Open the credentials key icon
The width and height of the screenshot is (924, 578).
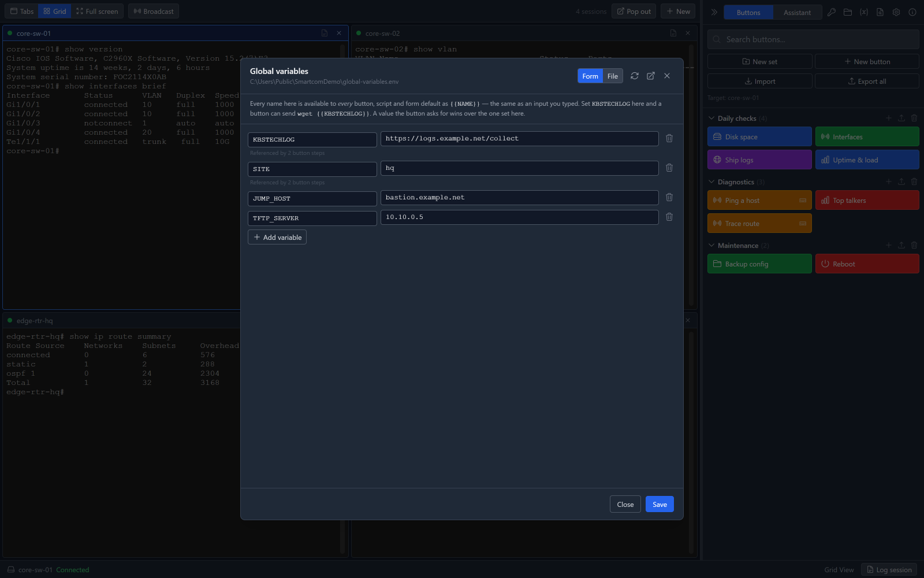[x=832, y=12]
